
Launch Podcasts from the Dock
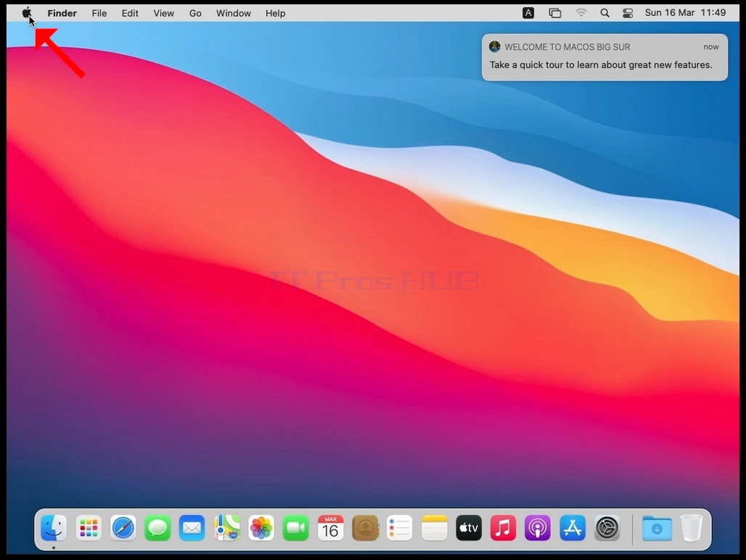(x=538, y=527)
